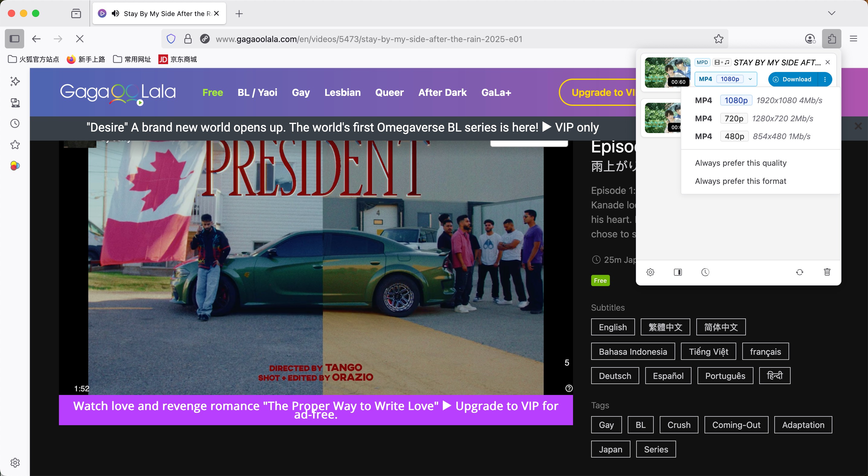Screen dimensions: 868x476
Task: Select Always prefer this format
Action: [x=741, y=181]
